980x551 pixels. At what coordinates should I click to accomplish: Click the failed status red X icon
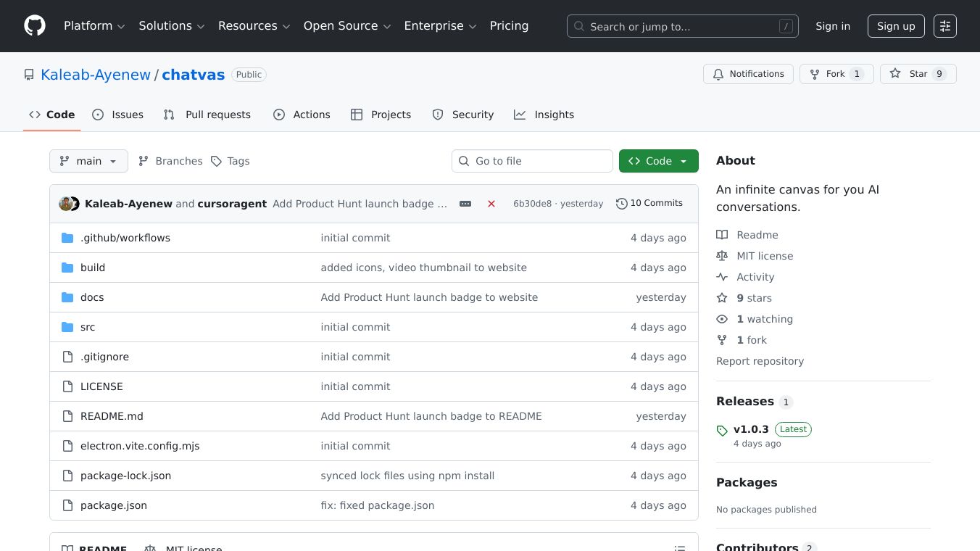tap(491, 204)
